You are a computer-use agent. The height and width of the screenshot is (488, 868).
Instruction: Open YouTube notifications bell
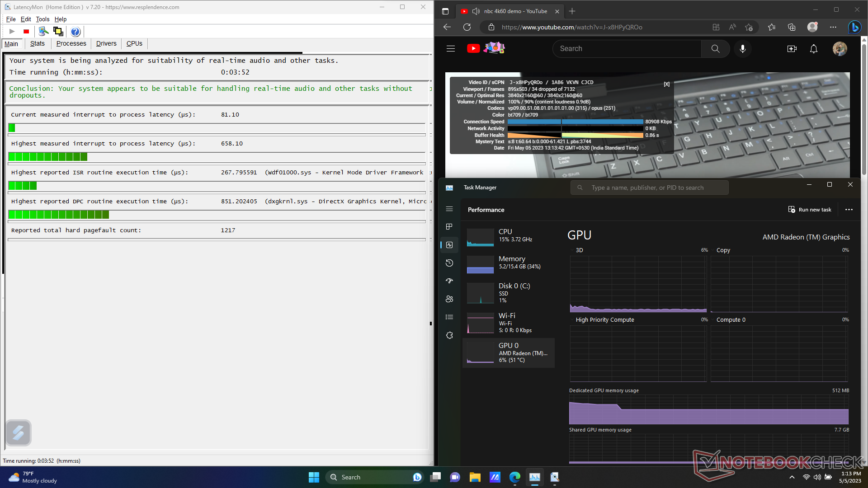tap(813, 49)
